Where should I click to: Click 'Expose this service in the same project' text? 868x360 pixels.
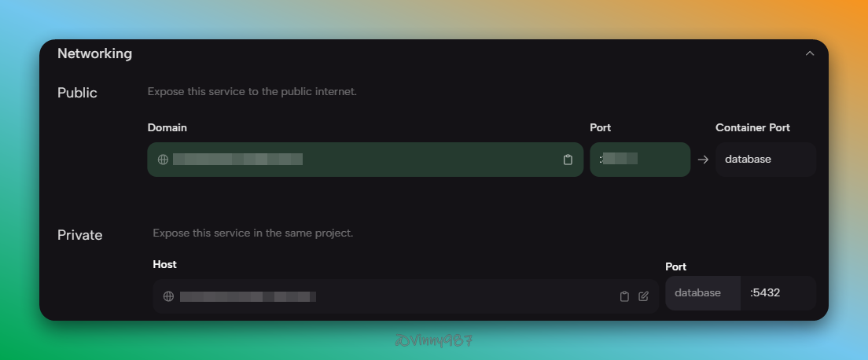click(x=252, y=233)
